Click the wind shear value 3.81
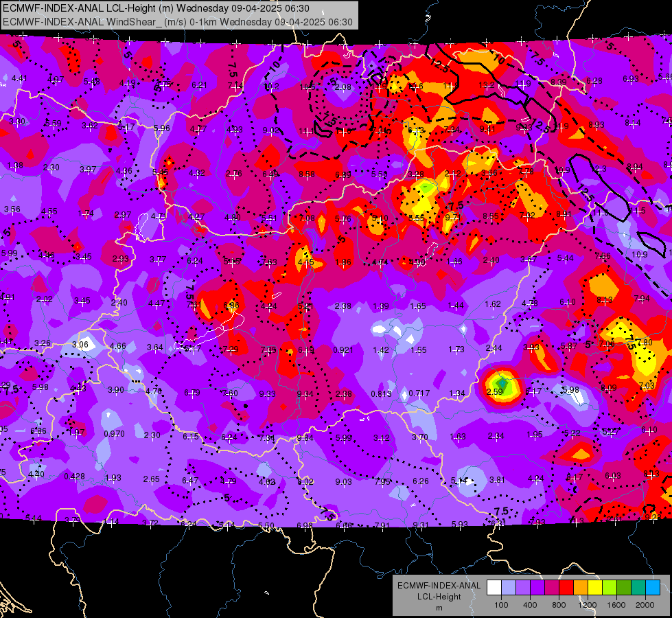The height and width of the screenshot is (618, 672). pos(497,479)
